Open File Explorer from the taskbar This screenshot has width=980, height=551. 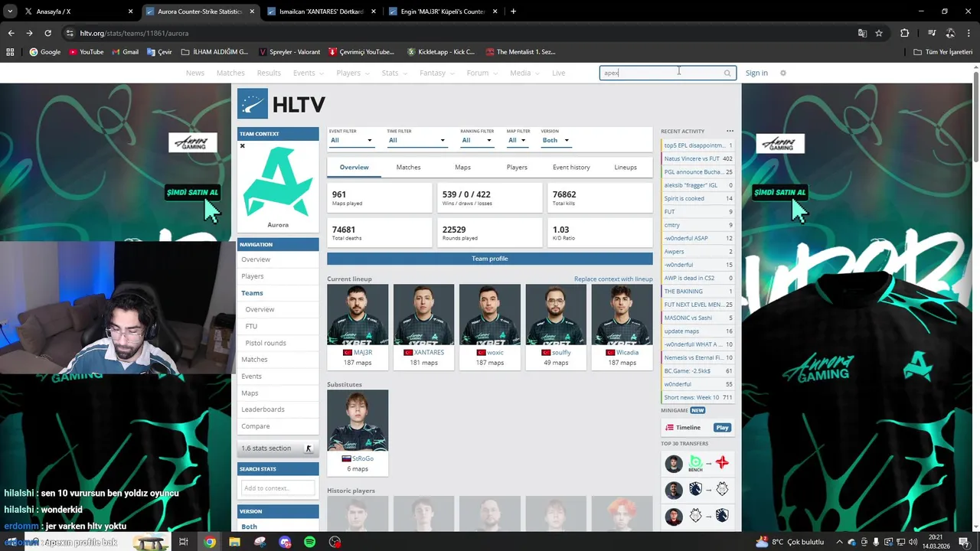coord(234,542)
